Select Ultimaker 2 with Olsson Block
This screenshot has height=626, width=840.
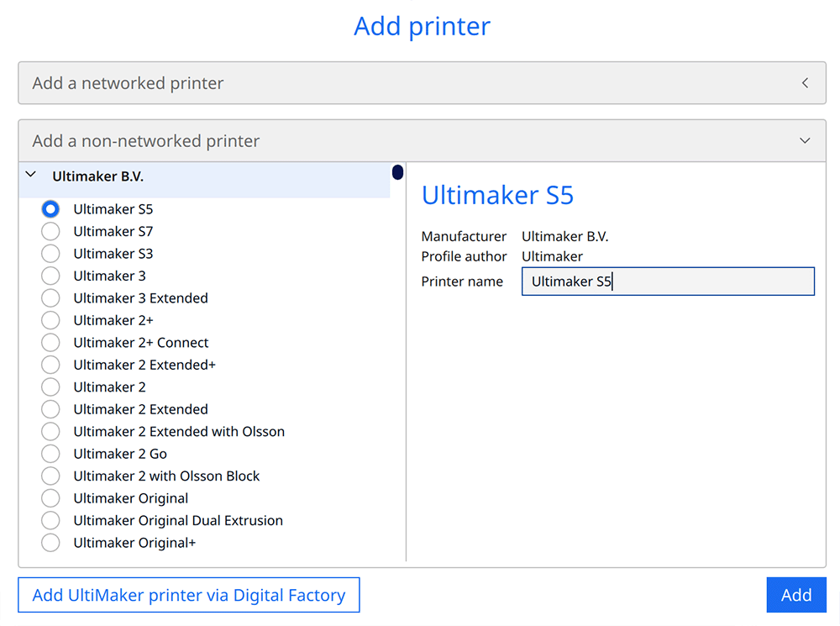click(x=50, y=476)
